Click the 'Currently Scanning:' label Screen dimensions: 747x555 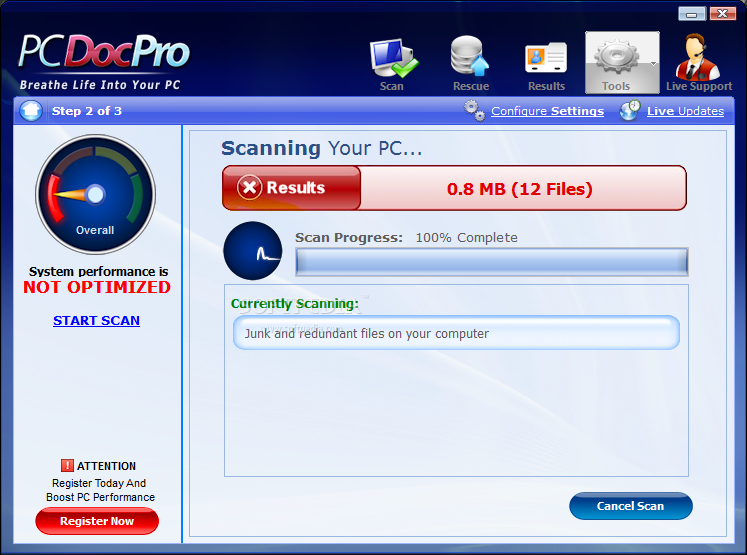(294, 303)
